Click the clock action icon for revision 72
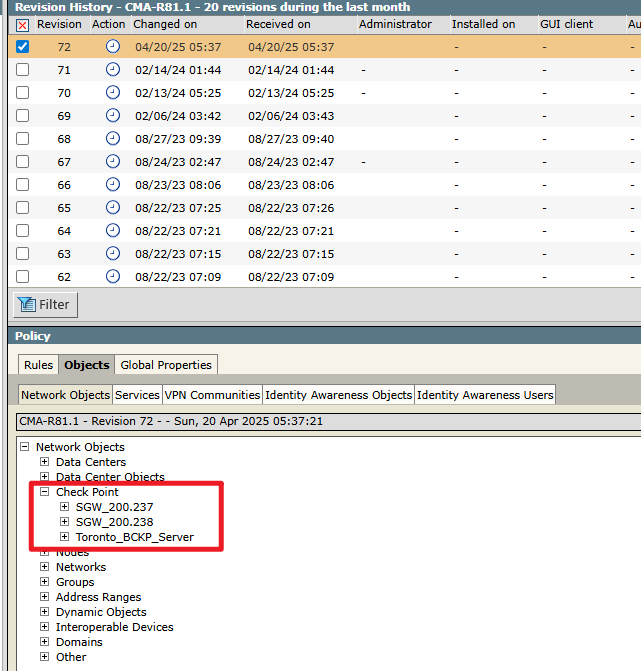Viewport: 641px width, 671px height. tap(112, 47)
